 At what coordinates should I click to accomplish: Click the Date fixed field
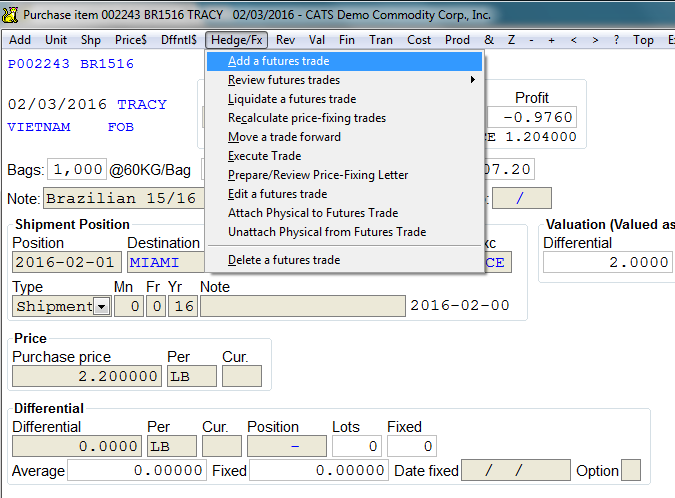[x=516, y=470]
